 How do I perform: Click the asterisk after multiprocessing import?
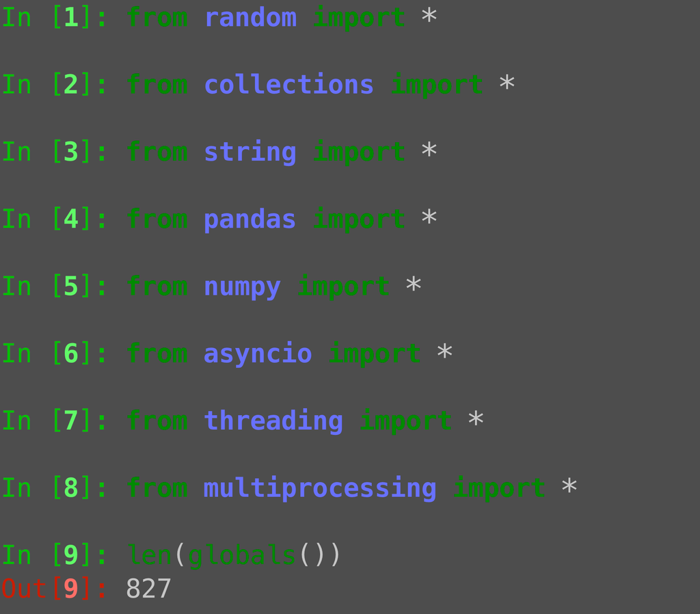tap(569, 488)
